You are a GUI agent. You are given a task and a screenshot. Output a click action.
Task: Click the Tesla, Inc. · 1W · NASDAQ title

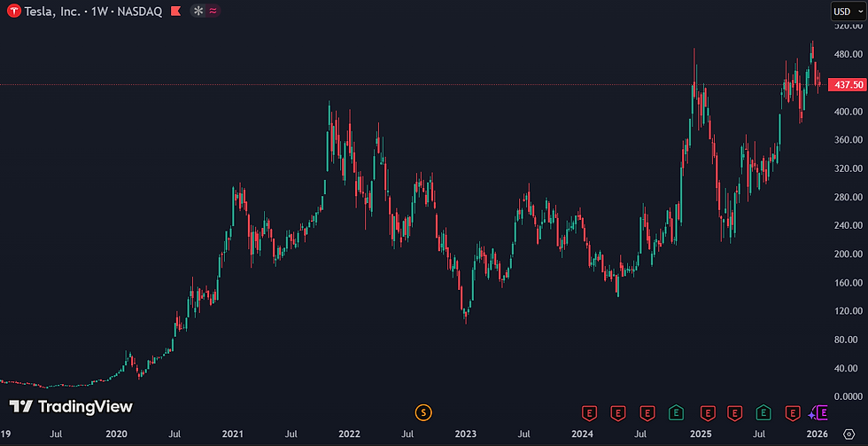tap(93, 11)
